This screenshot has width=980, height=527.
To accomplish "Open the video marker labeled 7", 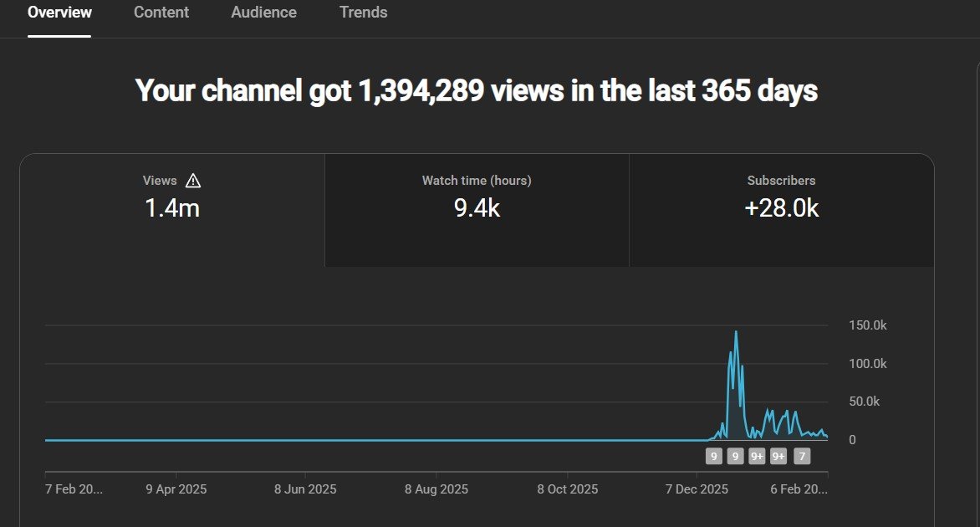I will pyautogui.click(x=802, y=457).
